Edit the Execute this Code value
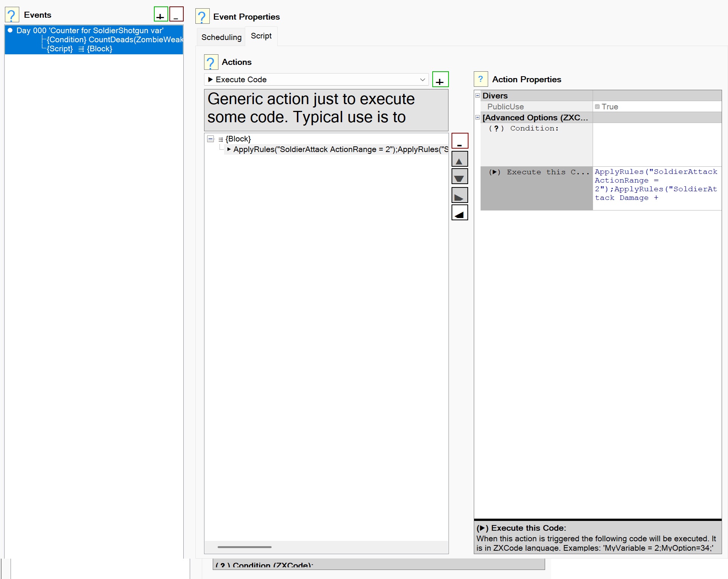Screen dimensions: 728x579 coord(657,188)
